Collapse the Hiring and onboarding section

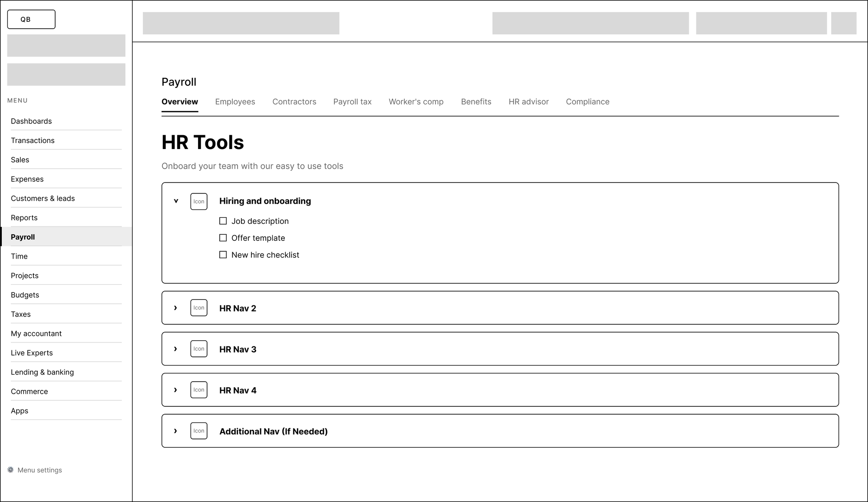(175, 201)
